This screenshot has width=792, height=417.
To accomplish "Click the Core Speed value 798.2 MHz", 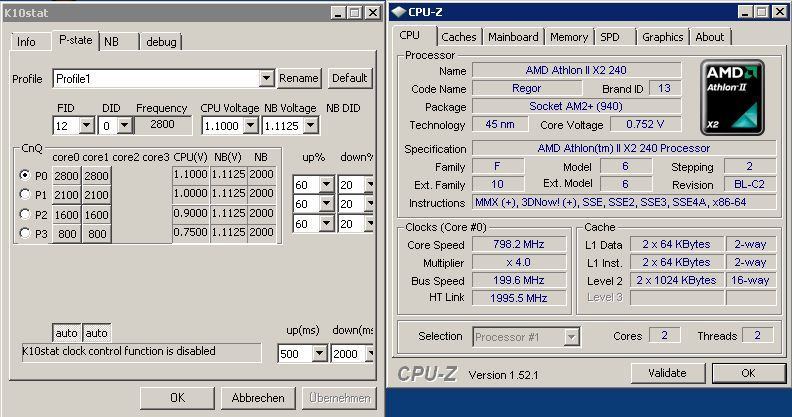I will click(x=519, y=244).
